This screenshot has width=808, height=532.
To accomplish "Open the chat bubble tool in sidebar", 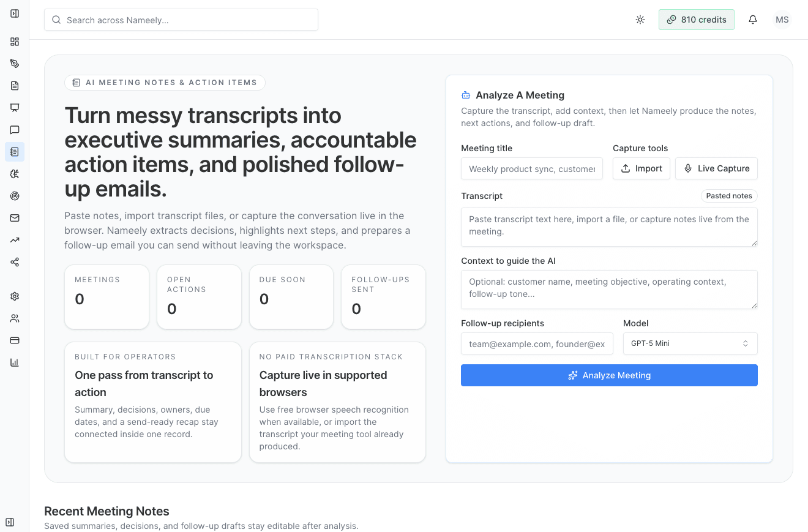I will coord(14,130).
